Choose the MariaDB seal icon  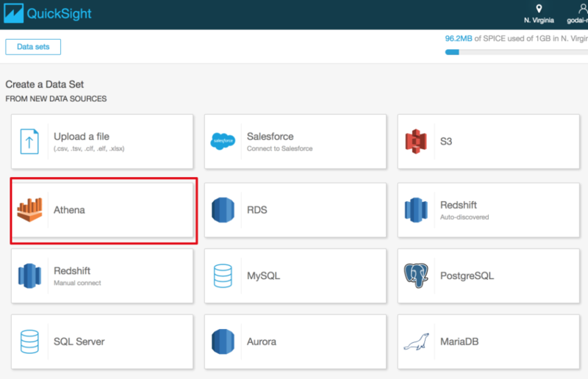click(416, 342)
